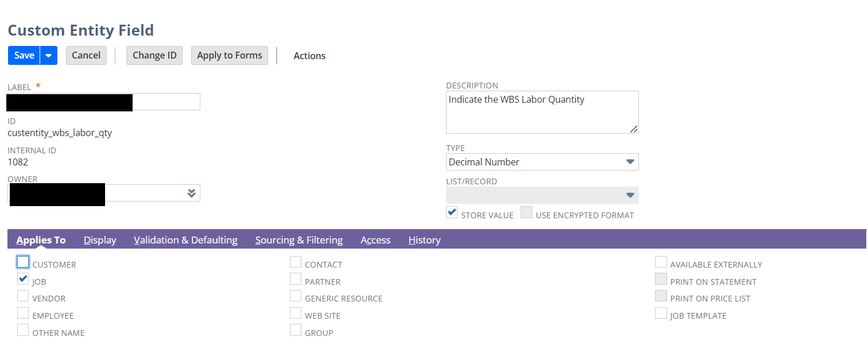Viewport: 868px width, 360px height.
Task: Edit the Description text area
Action: (x=542, y=112)
